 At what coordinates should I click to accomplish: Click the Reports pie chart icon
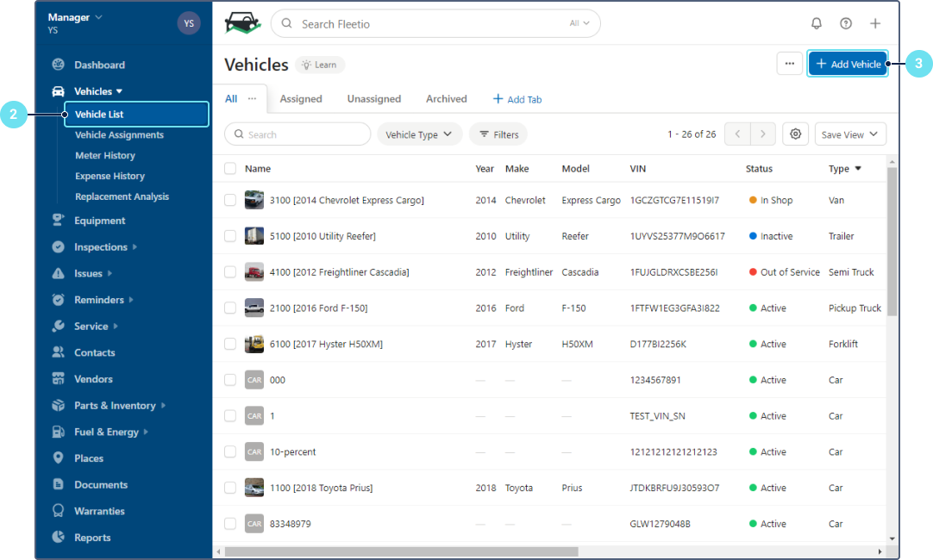click(x=59, y=537)
